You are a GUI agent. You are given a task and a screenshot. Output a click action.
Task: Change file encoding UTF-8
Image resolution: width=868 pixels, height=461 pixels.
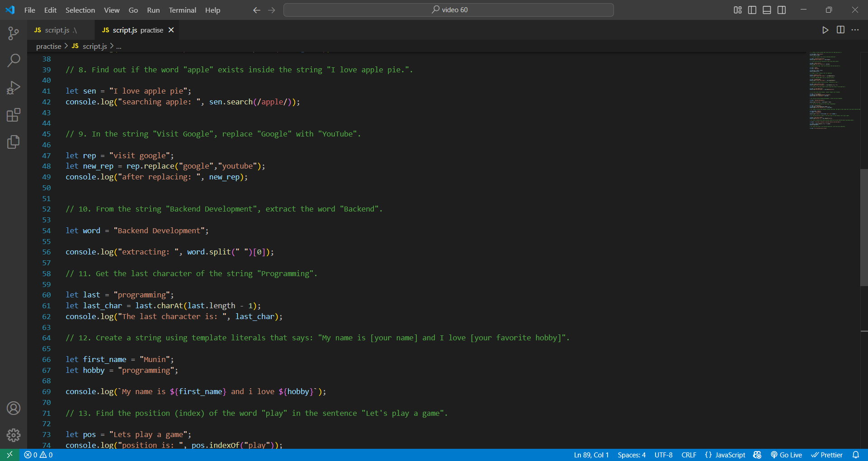click(x=664, y=455)
